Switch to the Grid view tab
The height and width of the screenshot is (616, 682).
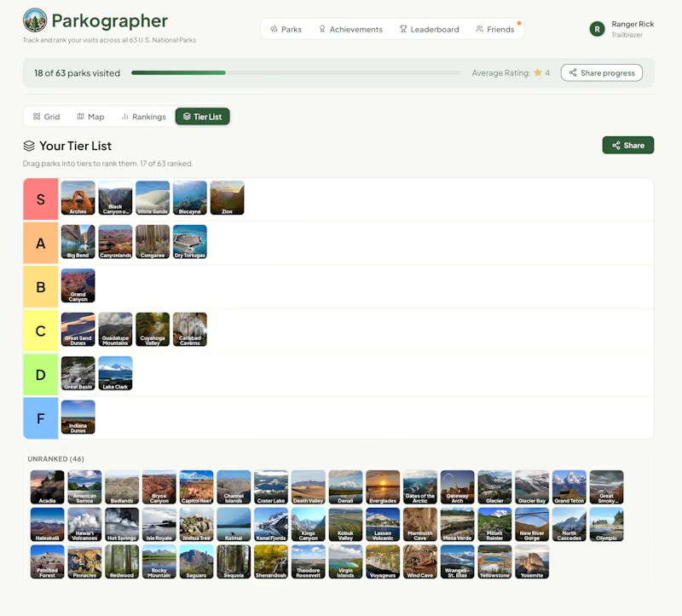click(47, 117)
